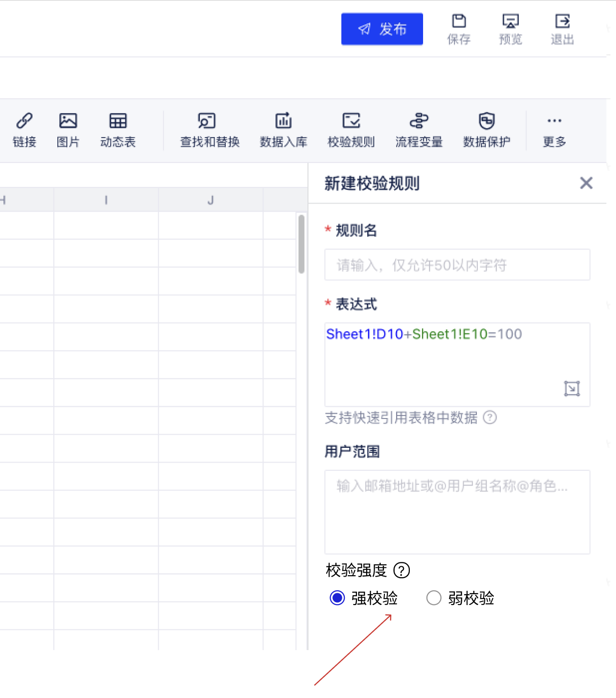Viewport: 616px width, 698px height.
Task: Preview the form with 预览
Action: click(510, 29)
